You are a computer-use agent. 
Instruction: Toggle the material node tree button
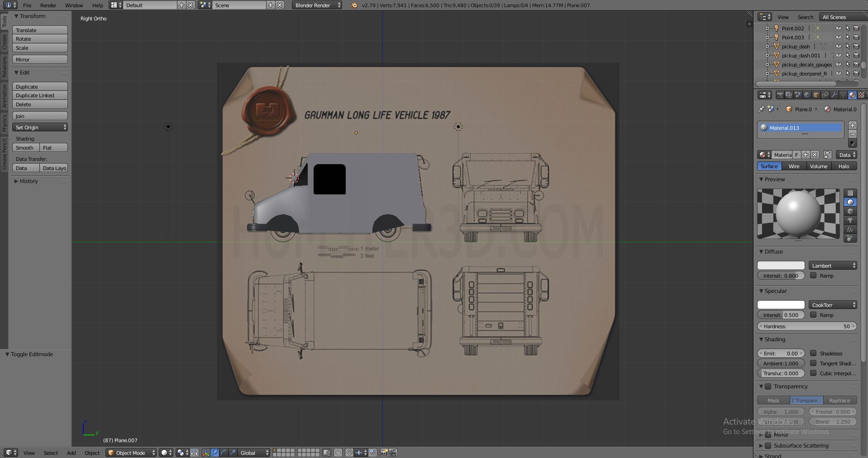click(827, 155)
